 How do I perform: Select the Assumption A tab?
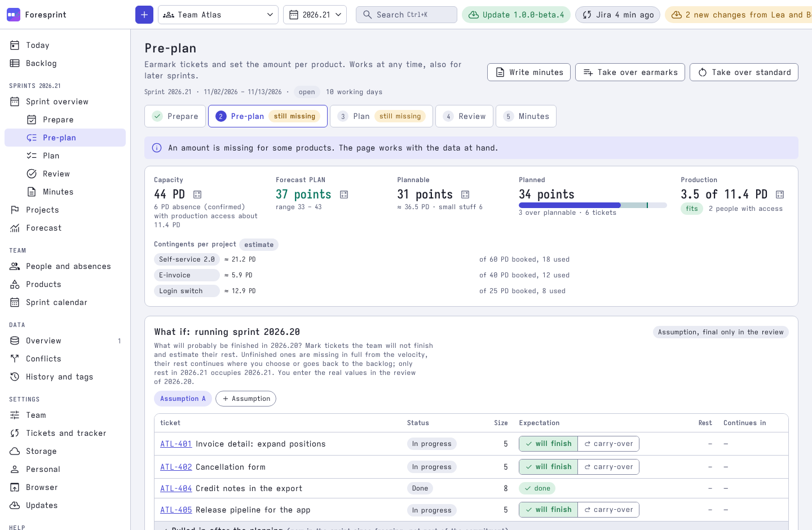tap(183, 399)
